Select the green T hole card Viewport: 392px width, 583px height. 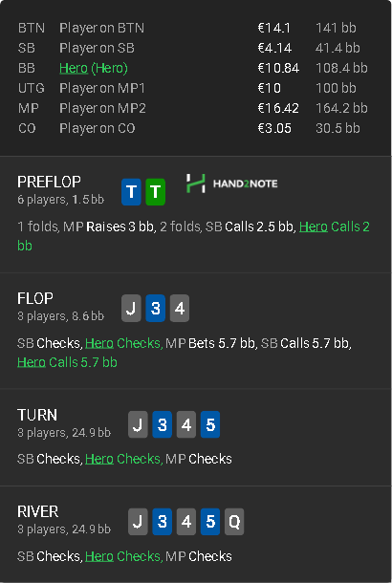156,192
